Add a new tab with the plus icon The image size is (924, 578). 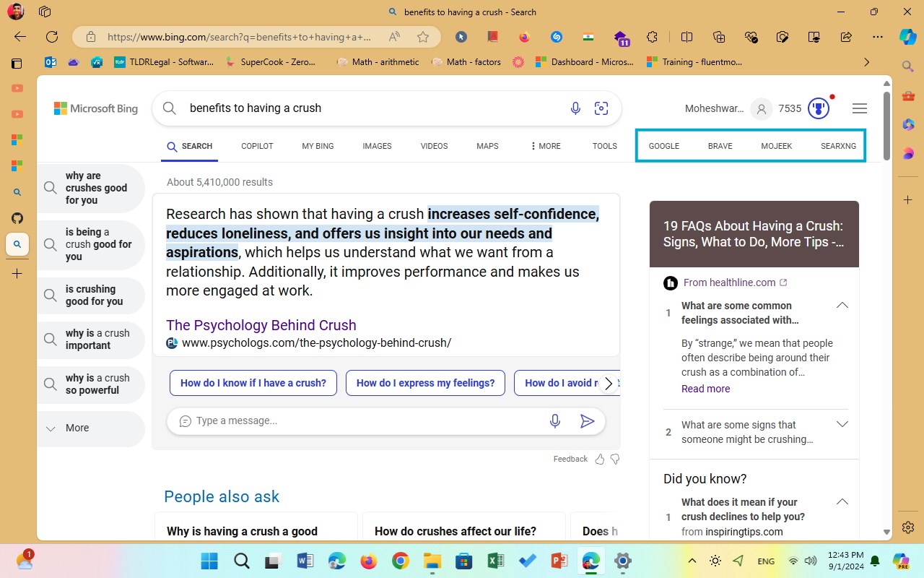click(17, 274)
